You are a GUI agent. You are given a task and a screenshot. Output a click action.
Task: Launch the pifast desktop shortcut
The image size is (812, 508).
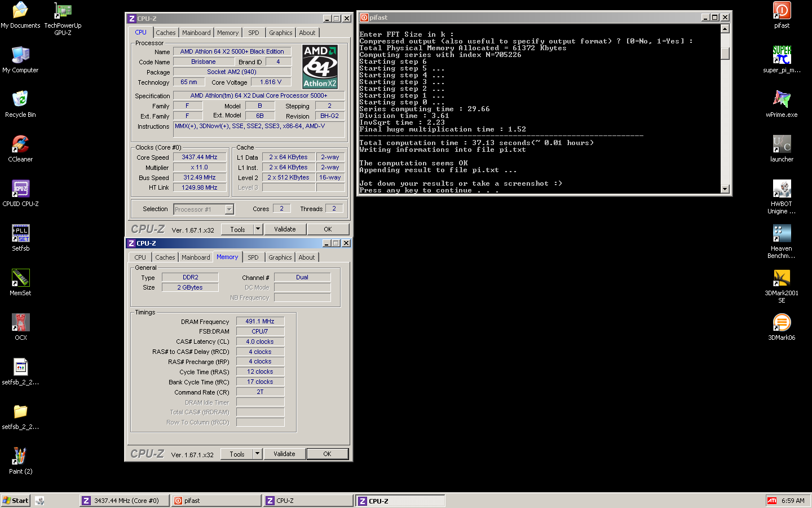pyautogui.click(x=782, y=10)
